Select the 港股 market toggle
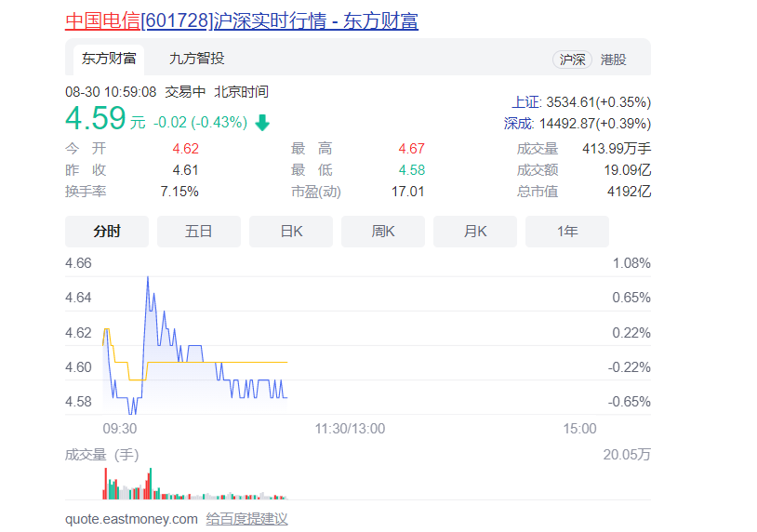The width and height of the screenshot is (757, 532). [x=614, y=60]
